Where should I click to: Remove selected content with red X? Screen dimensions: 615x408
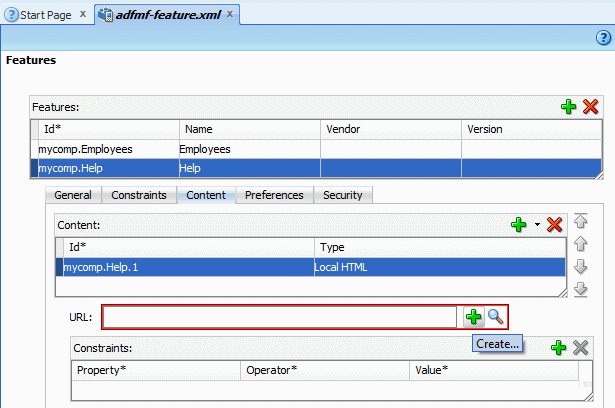click(x=555, y=225)
